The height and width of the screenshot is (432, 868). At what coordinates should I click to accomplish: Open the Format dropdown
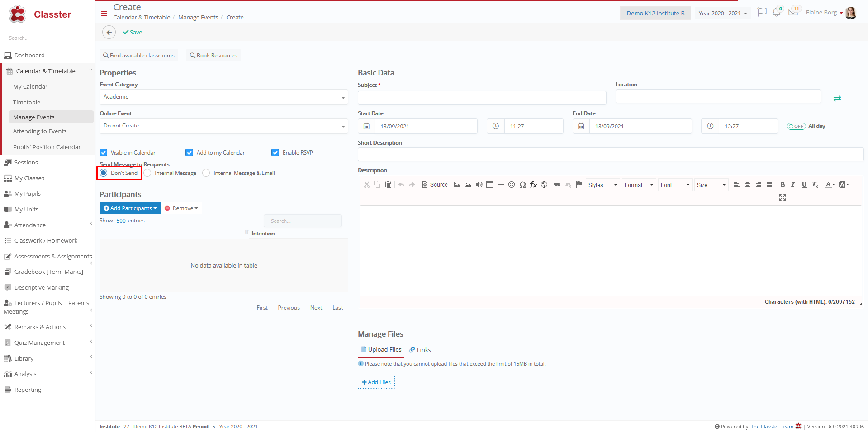639,185
